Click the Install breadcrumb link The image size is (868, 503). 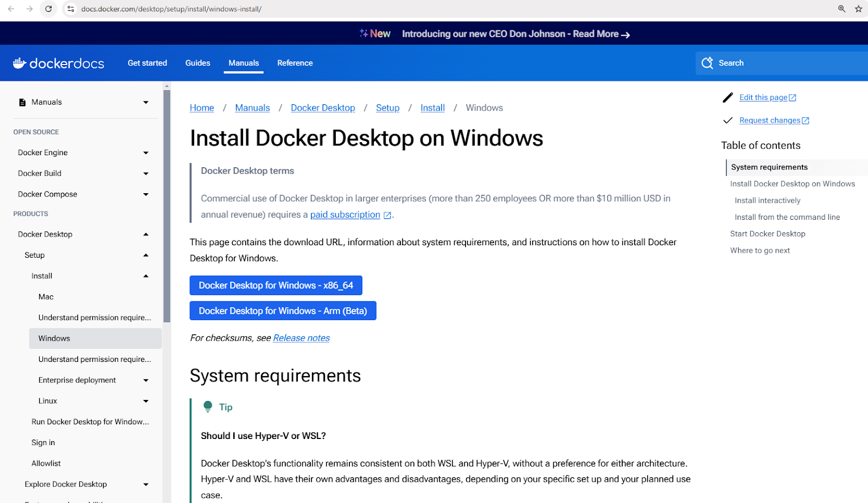click(x=432, y=108)
